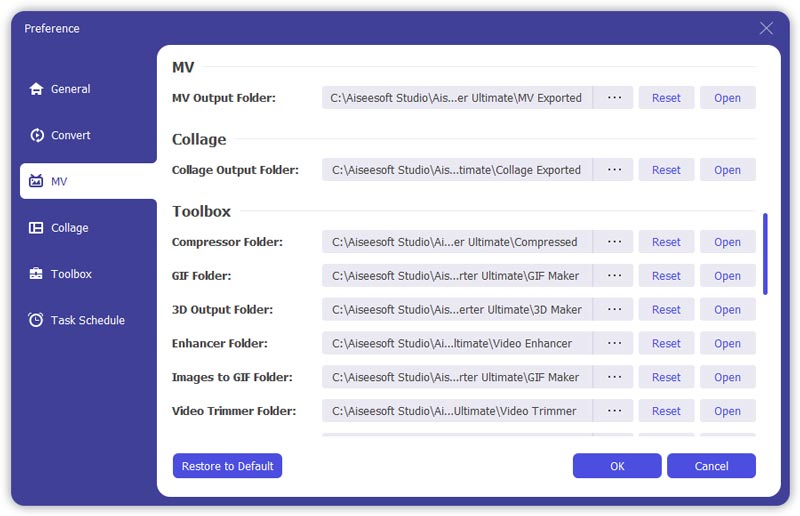Reset the Video Trimmer Folder path
800x516 pixels.
[x=666, y=411]
